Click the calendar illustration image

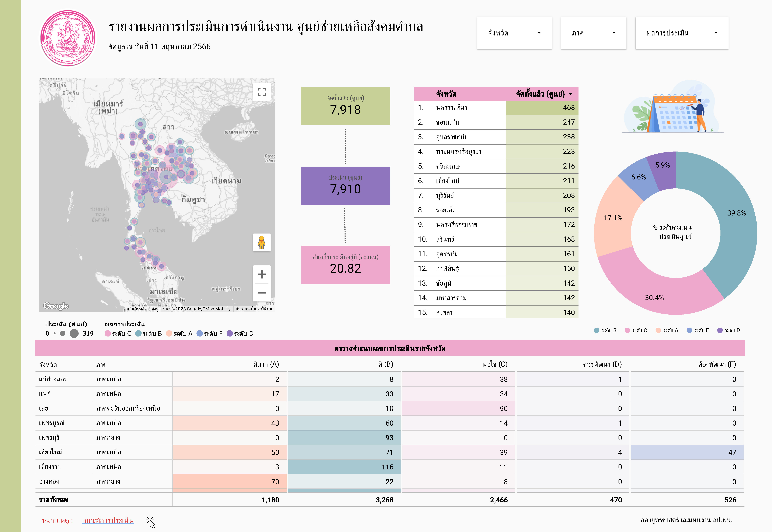tap(673, 107)
